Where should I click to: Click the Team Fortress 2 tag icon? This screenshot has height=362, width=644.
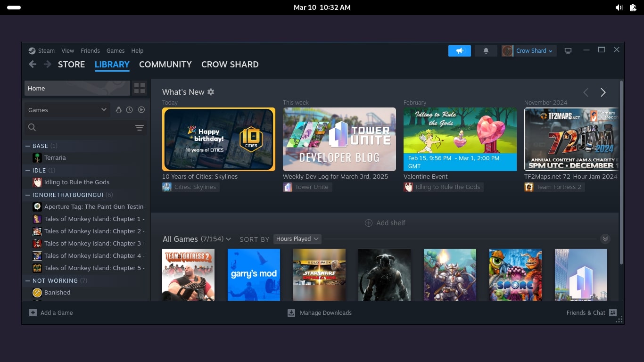(529, 187)
